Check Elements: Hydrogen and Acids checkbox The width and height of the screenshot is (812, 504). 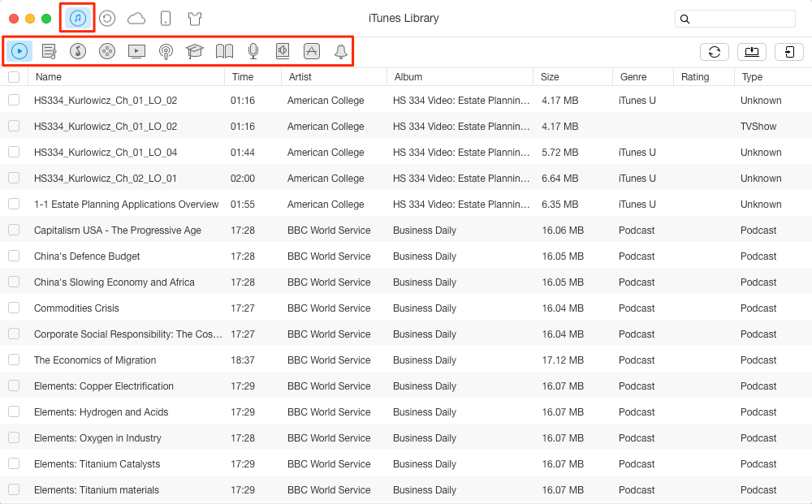pyautogui.click(x=14, y=411)
